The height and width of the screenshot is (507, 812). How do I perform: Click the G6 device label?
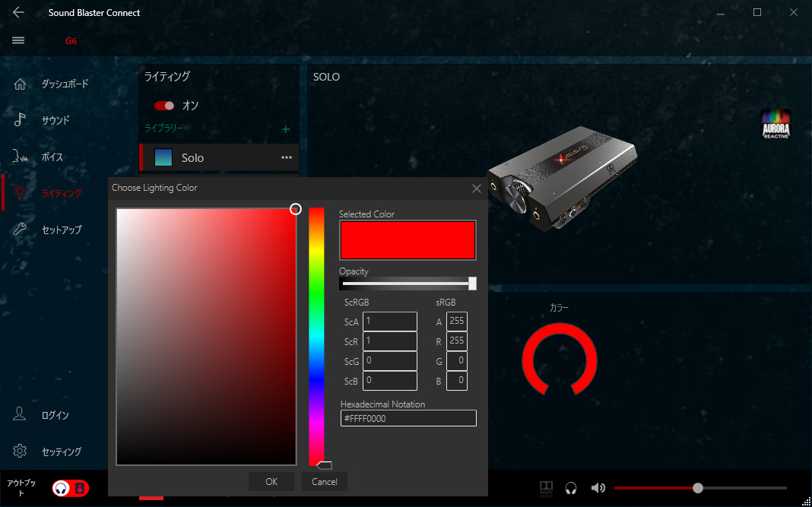coord(71,41)
